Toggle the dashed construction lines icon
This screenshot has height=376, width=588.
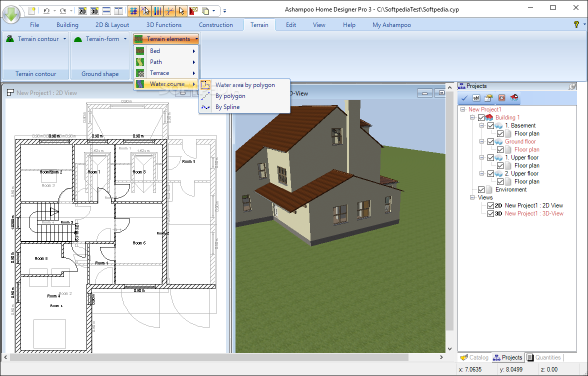(169, 11)
